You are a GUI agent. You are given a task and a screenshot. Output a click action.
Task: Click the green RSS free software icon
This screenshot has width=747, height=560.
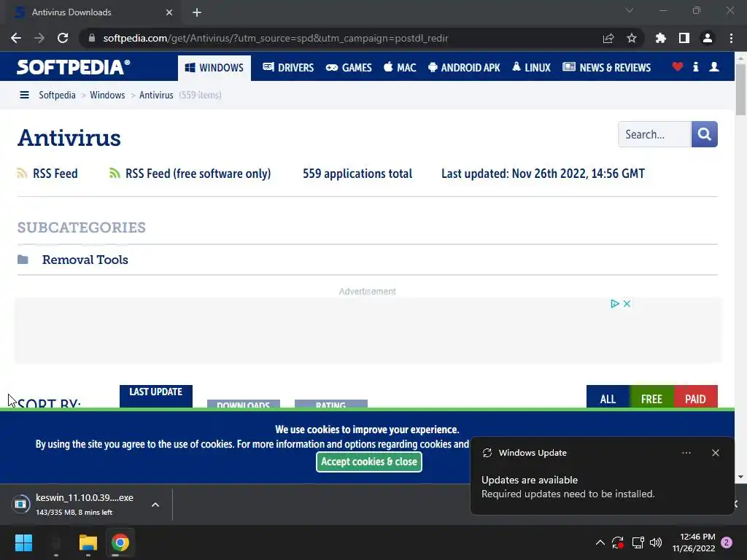[115, 174]
